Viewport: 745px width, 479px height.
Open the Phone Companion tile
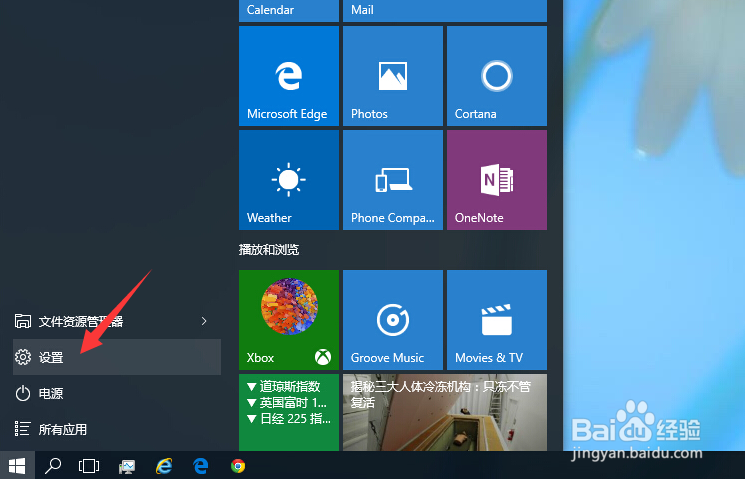pyautogui.click(x=393, y=180)
